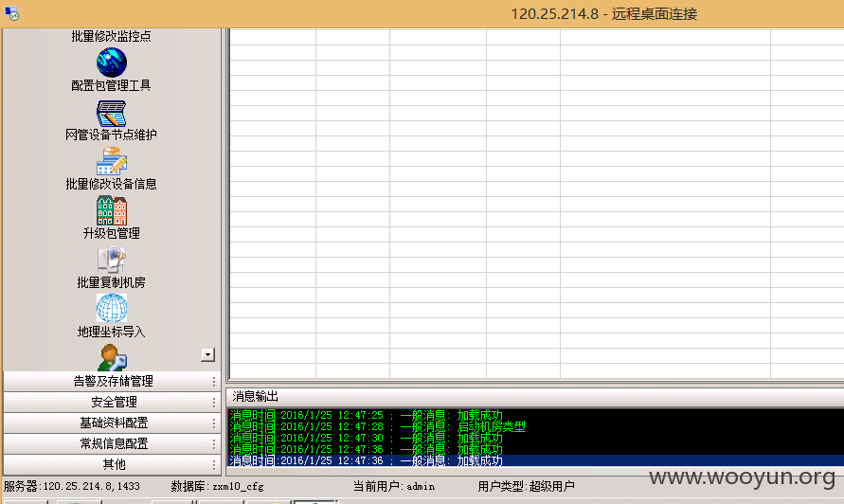Image resolution: width=844 pixels, height=504 pixels.
Task: Click the 远程桌面连接 window title
Action: click(x=604, y=14)
